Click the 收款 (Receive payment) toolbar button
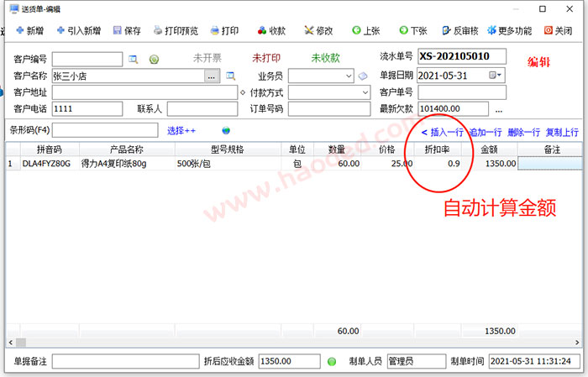The height and width of the screenshot is (377, 588). click(x=270, y=31)
